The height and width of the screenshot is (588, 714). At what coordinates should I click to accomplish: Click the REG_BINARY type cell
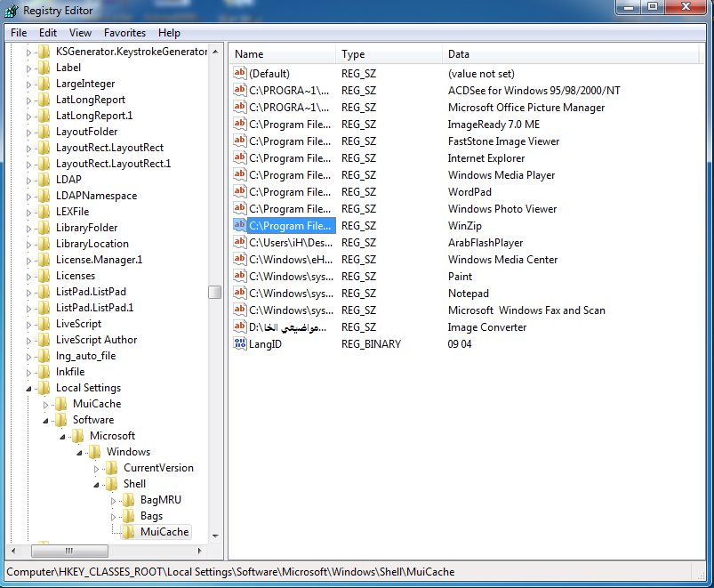click(371, 344)
